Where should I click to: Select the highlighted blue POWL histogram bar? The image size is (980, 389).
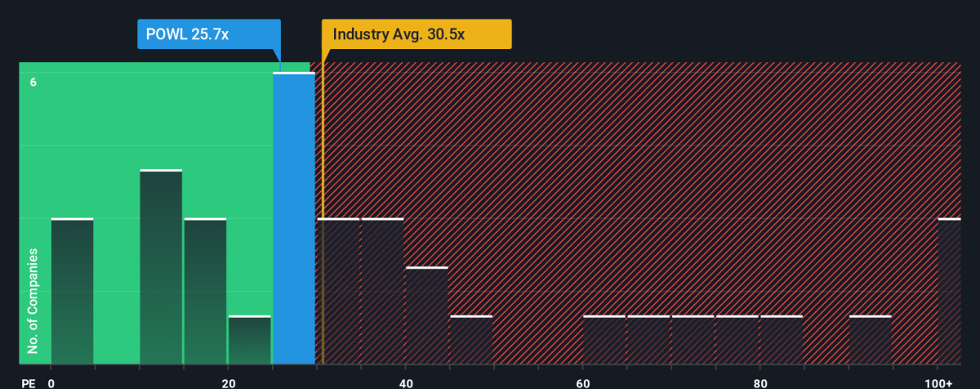coord(293,218)
